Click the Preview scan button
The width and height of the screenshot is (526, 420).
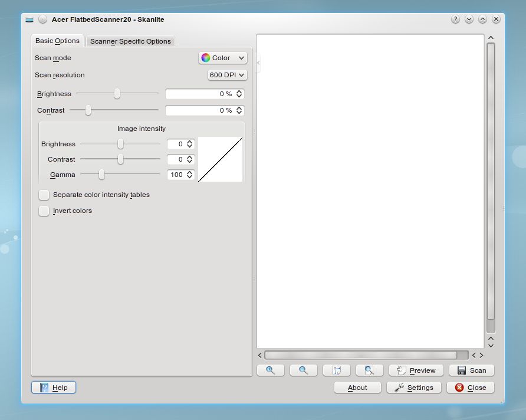pos(416,370)
